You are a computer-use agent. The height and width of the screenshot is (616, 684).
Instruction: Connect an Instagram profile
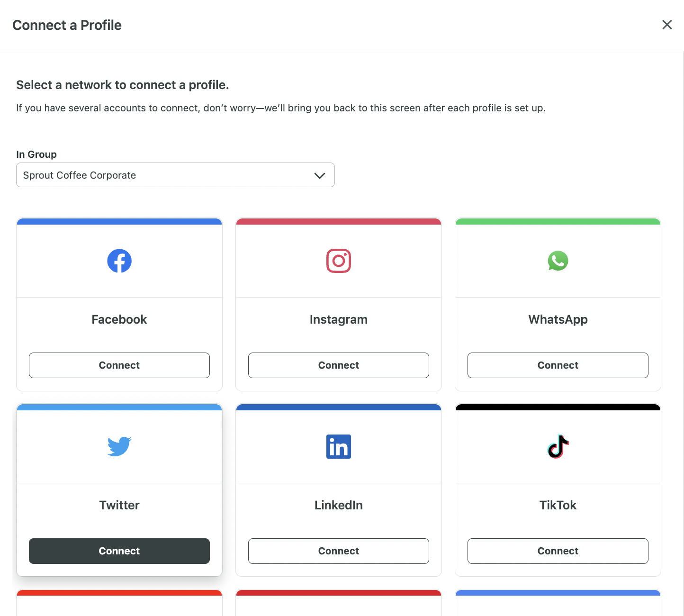338,365
